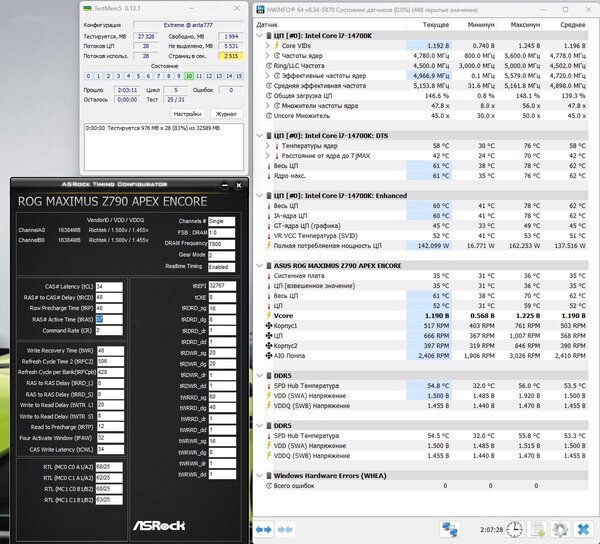Click the blue expand arrows in HWiNFO toolbar
This screenshot has height=544, width=600.
(264, 530)
